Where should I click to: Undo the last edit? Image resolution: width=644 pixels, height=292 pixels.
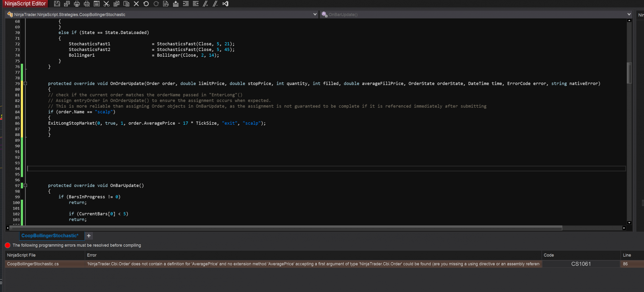point(146,4)
